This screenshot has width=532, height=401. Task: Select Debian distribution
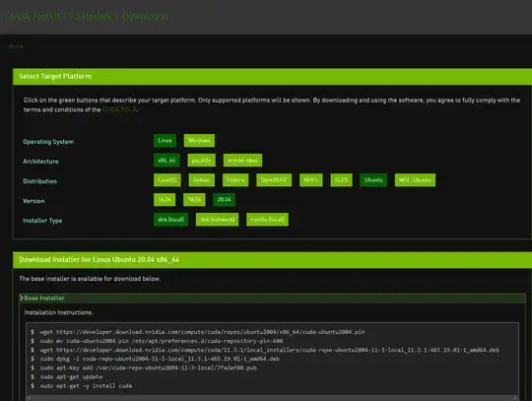pyautogui.click(x=202, y=179)
